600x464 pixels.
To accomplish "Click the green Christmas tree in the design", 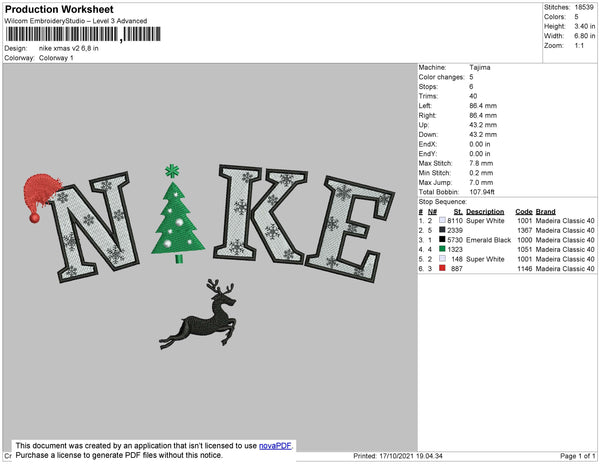I will (x=177, y=214).
